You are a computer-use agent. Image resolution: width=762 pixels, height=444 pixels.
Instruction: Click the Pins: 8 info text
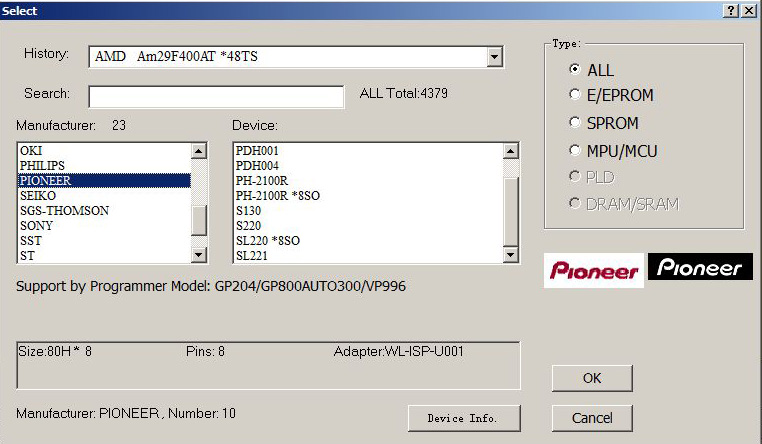(205, 351)
